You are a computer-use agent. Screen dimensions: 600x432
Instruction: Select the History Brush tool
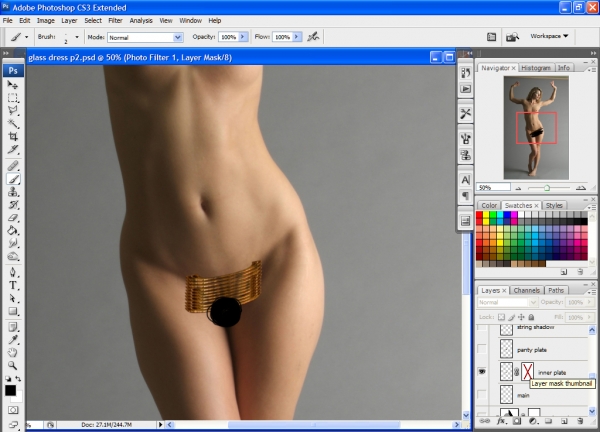tap(13, 205)
